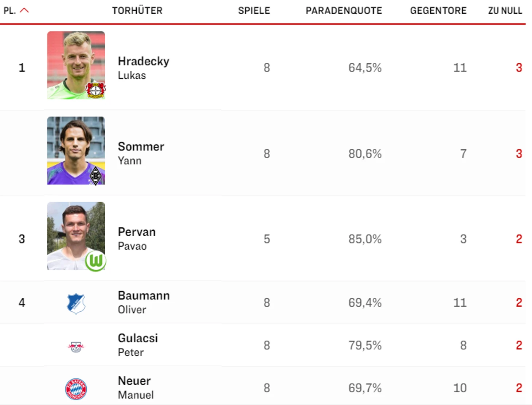Sort by PARADENQUOTE column header
The width and height of the screenshot is (532, 405).
tap(344, 11)
